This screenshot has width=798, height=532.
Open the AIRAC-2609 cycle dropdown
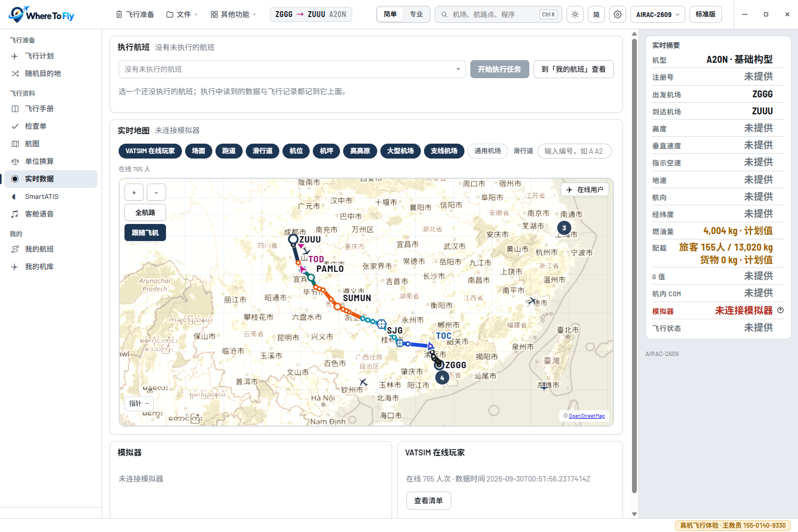[658, 14]
